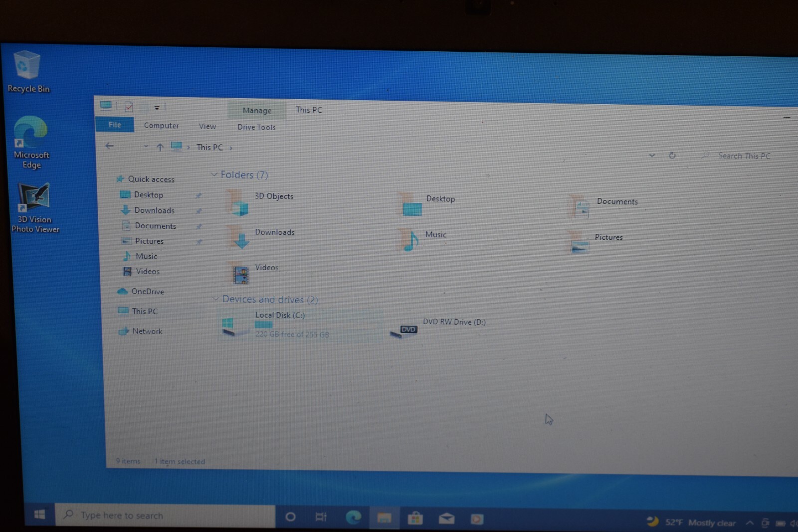Switch to the View ribbon tab

(207, 127)
